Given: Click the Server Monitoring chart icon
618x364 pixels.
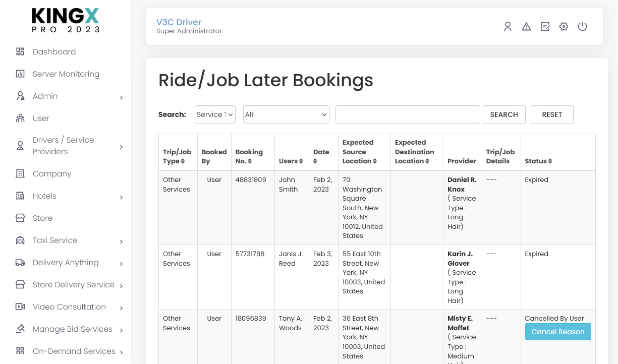Looking at the screenshot, I should (x=20, y=74).
